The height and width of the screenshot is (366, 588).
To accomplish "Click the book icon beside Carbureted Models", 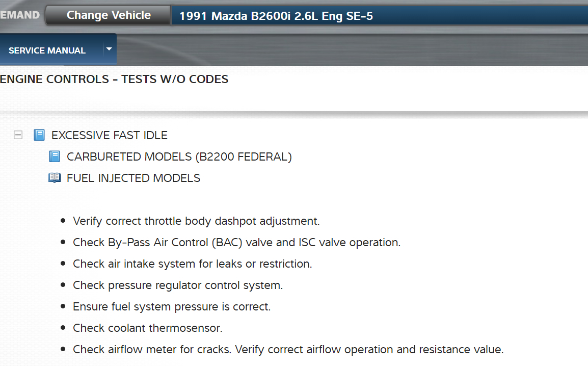I will [55, 156].
